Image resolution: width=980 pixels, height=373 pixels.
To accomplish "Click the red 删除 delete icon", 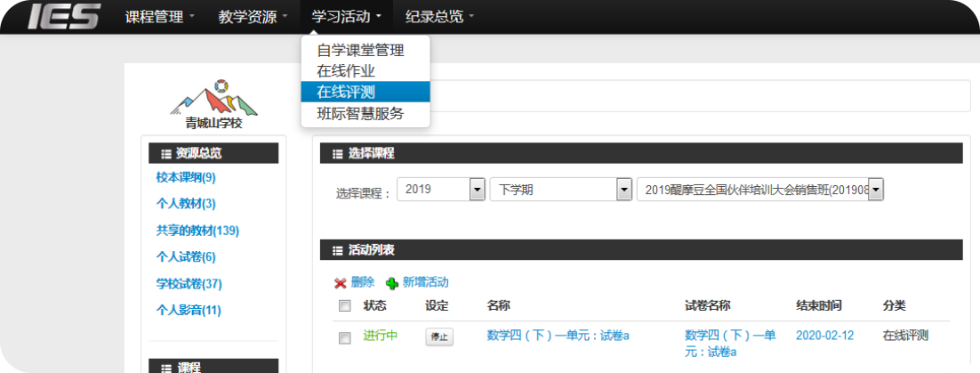I will pos(340,283).
